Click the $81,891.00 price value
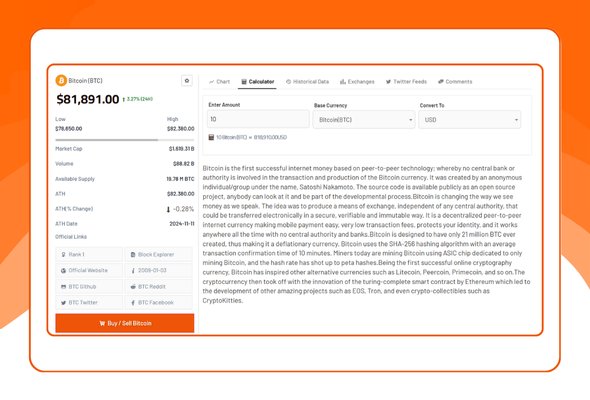The image size is (590, 400). point(88,99)
